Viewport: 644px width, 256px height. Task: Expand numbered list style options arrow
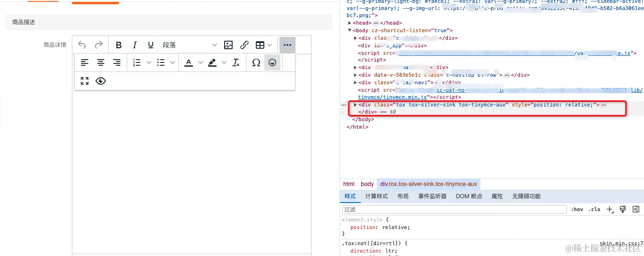click(x=148, y=62)
